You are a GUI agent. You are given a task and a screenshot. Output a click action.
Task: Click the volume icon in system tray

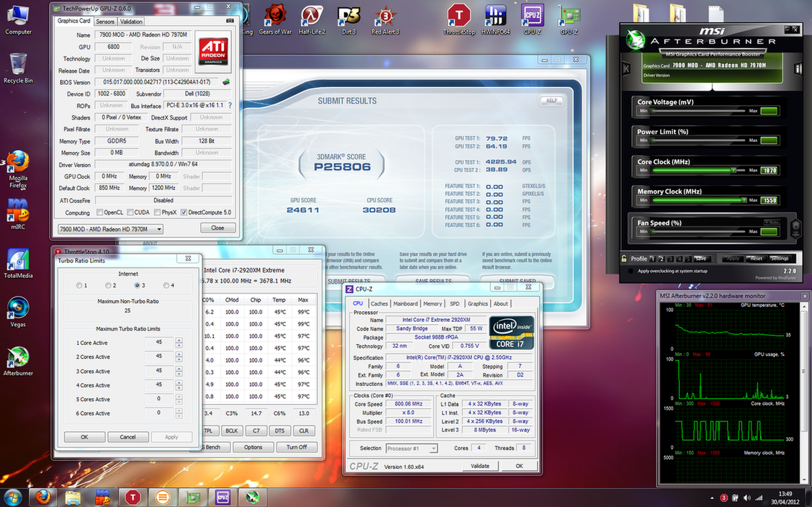[x=746, y=498]
